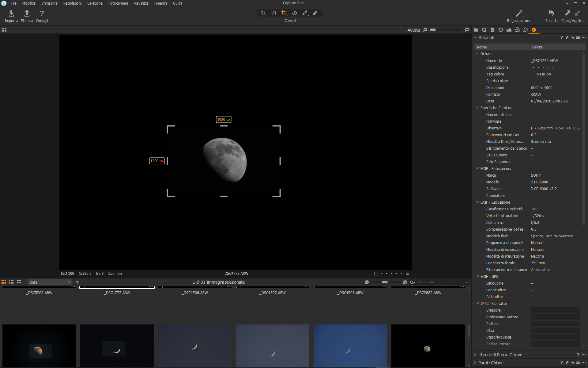The height and width of the screenshot is (368, 588).
Task: Click the Elabora button
Action: coord(27,16)
